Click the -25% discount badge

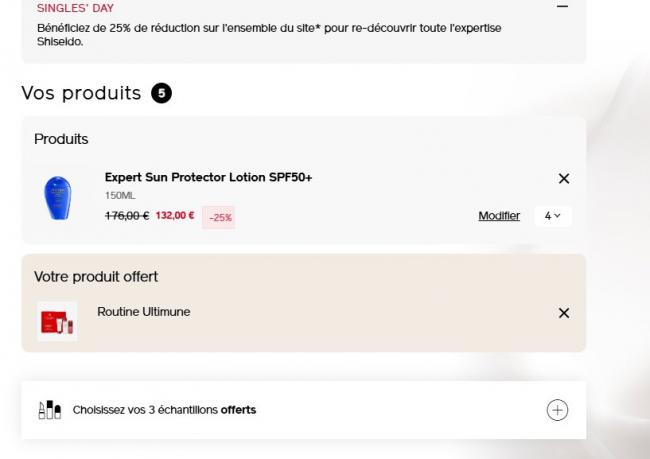(218, 217)
